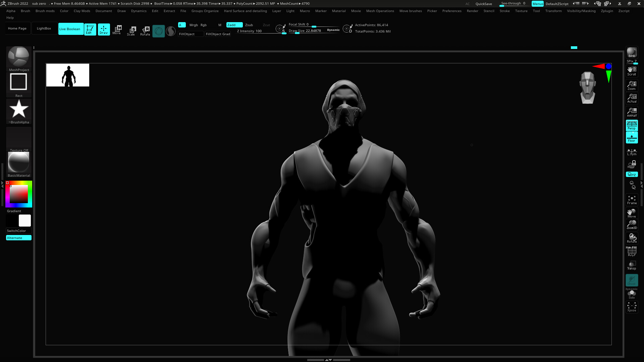
Task: Open the Stroke menu
Action: 504,11
